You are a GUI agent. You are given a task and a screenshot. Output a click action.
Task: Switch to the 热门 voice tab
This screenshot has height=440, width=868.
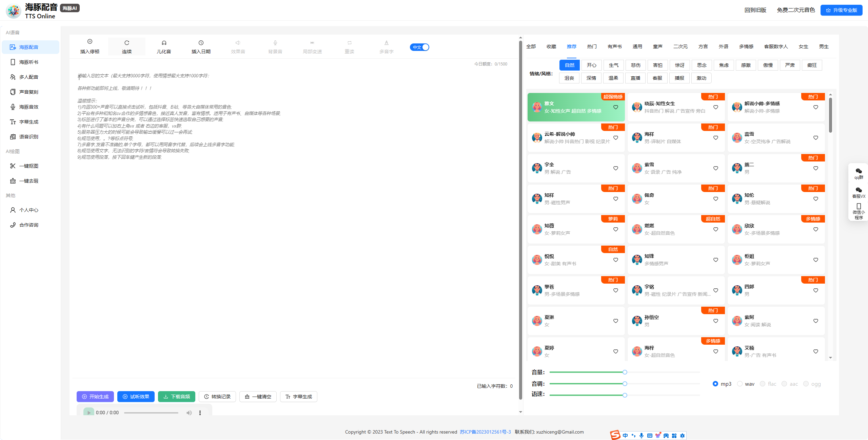point(592,46)
